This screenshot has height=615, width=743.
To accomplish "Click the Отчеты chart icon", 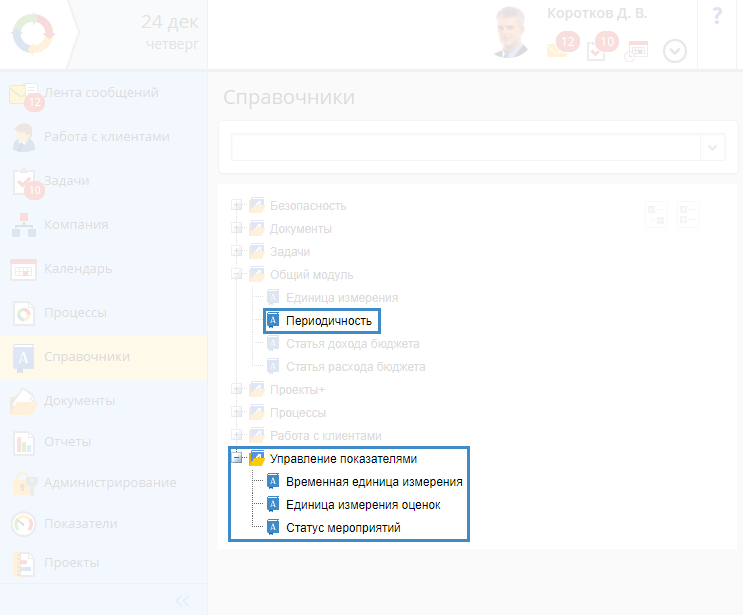I will [24, 443].
